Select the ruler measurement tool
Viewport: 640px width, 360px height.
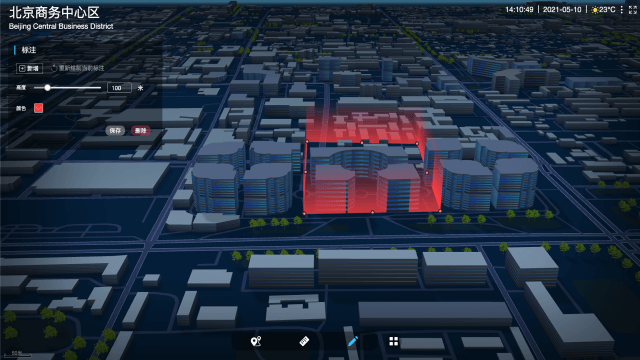(304, 341)
